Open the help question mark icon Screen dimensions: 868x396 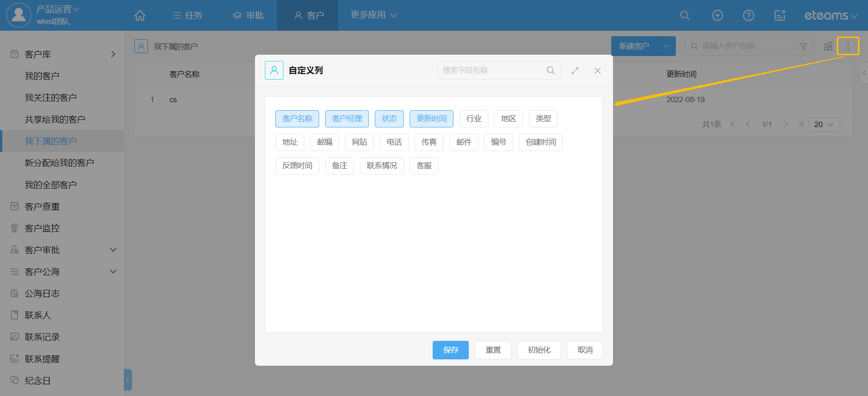pos(749,15)
